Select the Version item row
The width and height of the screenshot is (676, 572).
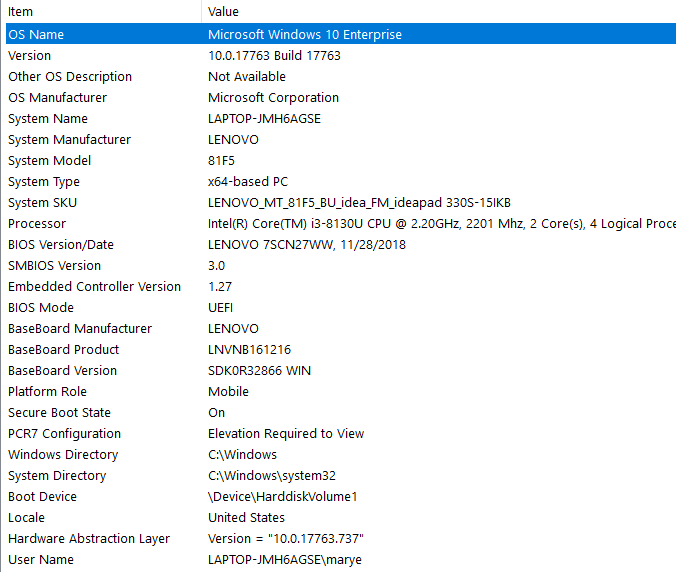(341, 55)
